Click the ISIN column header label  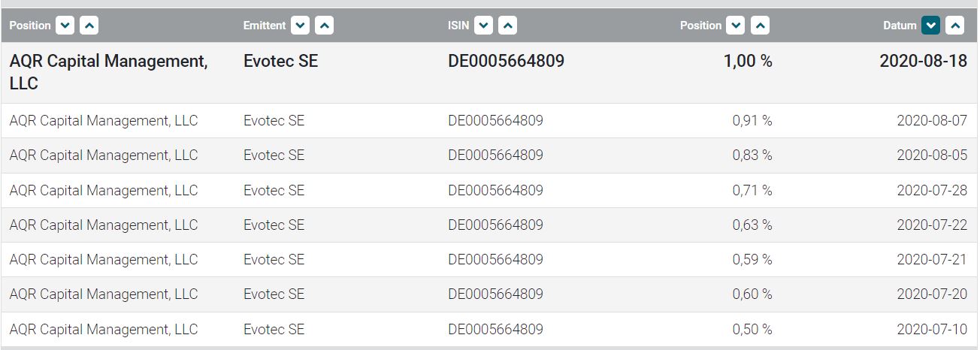click(x=458, y=26)
